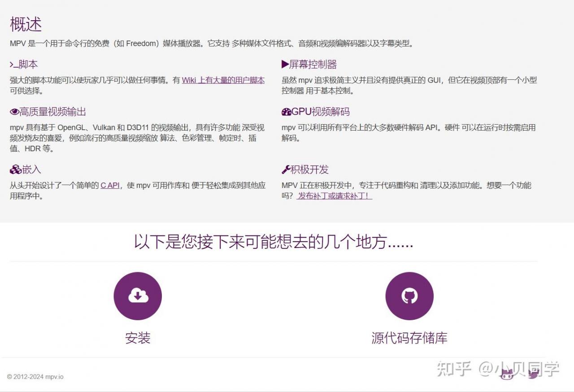574x392 pixels.
Task: Click the paragraph starting '虽然 mpv 追求极简主义'
Action: click(409, 85)
